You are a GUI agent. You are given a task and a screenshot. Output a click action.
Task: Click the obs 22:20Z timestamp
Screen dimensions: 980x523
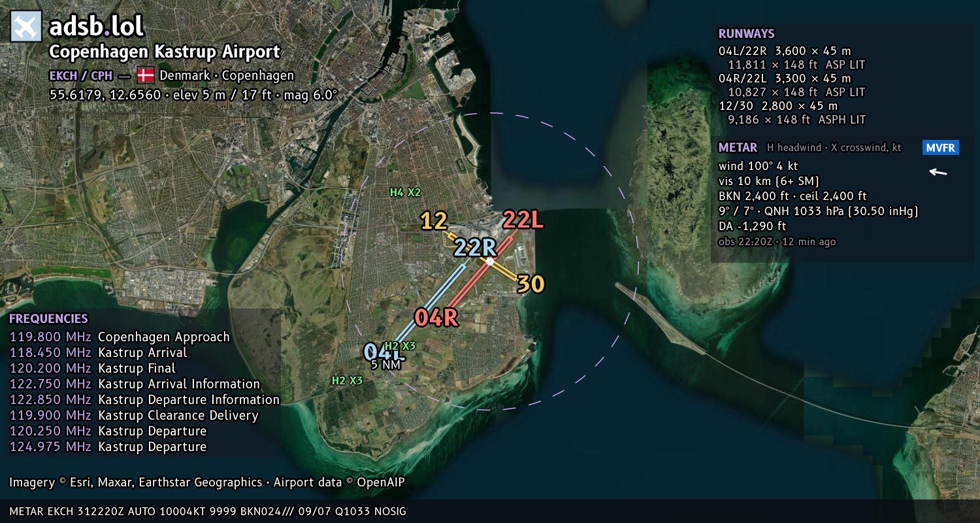click(x=777, y=242)
